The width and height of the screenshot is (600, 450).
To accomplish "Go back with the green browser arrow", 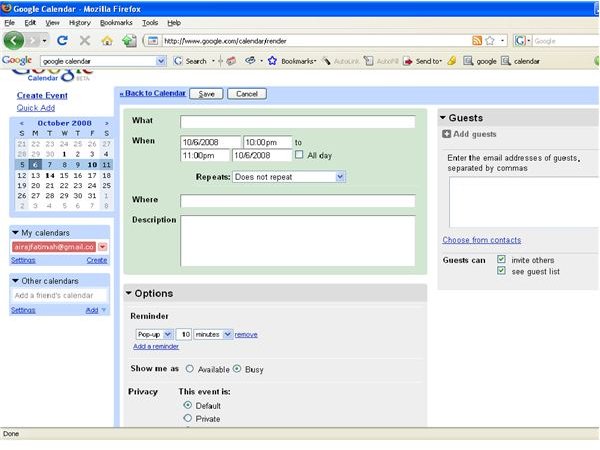I will pos(14,41).
